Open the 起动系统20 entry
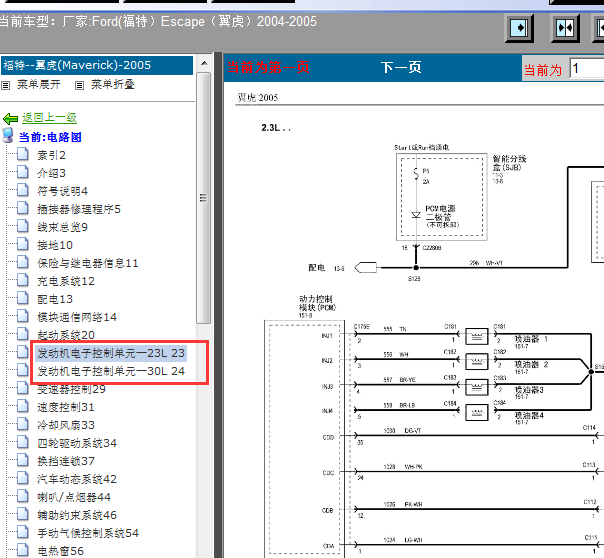Viewport: 604px width, 558px height. [x=66, y=335]
